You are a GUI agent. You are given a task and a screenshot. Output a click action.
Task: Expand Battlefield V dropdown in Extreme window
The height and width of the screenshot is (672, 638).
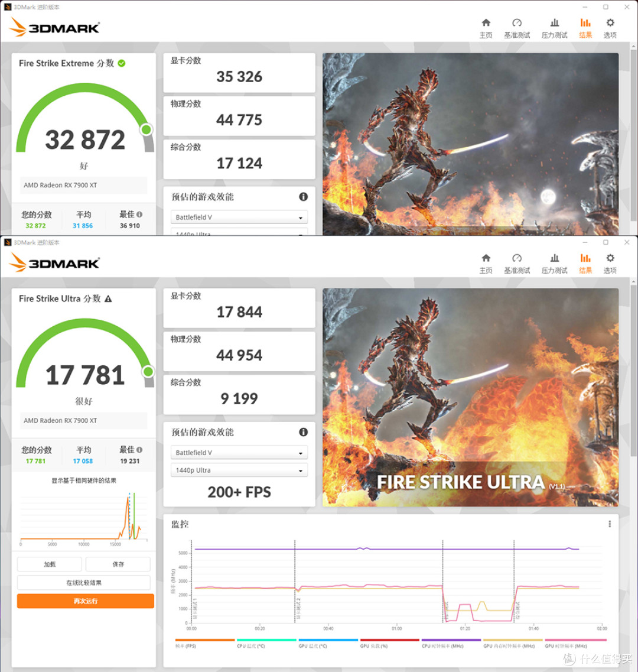[239, 217]
